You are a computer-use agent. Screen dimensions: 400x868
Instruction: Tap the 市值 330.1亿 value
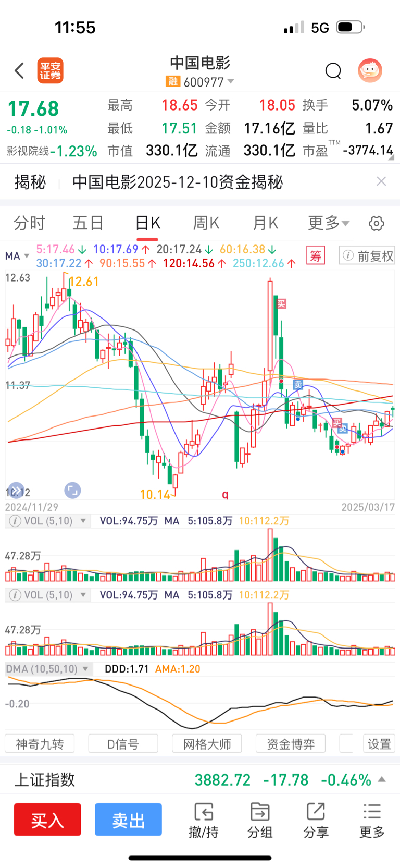(x=171, y=151)
